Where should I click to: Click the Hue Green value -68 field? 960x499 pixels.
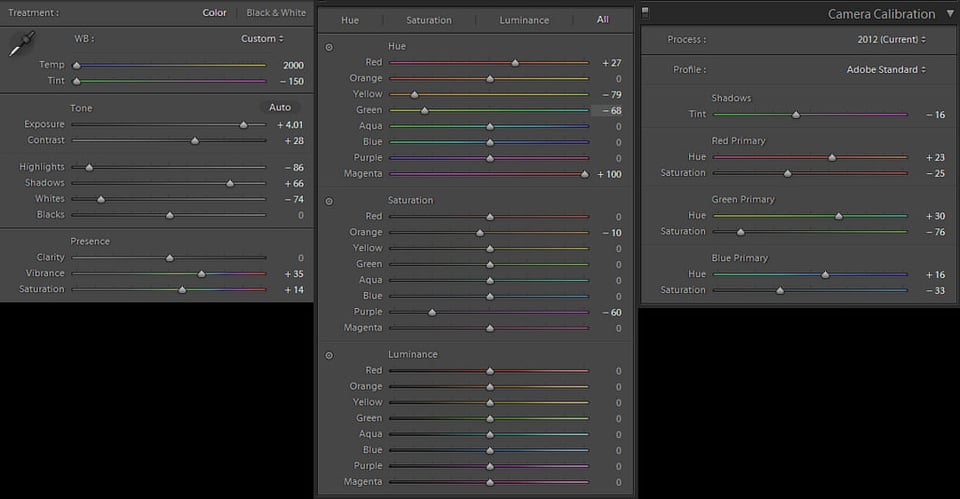(607, 111)
